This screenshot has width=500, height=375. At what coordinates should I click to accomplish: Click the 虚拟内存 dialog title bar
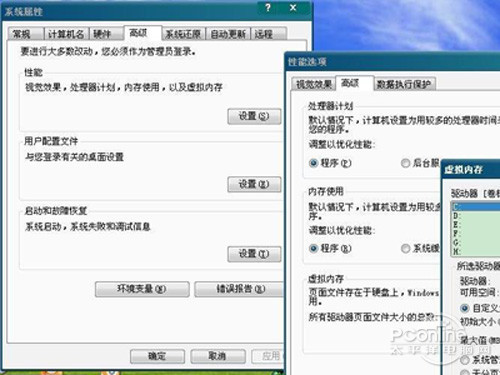[x=471, y=170]
